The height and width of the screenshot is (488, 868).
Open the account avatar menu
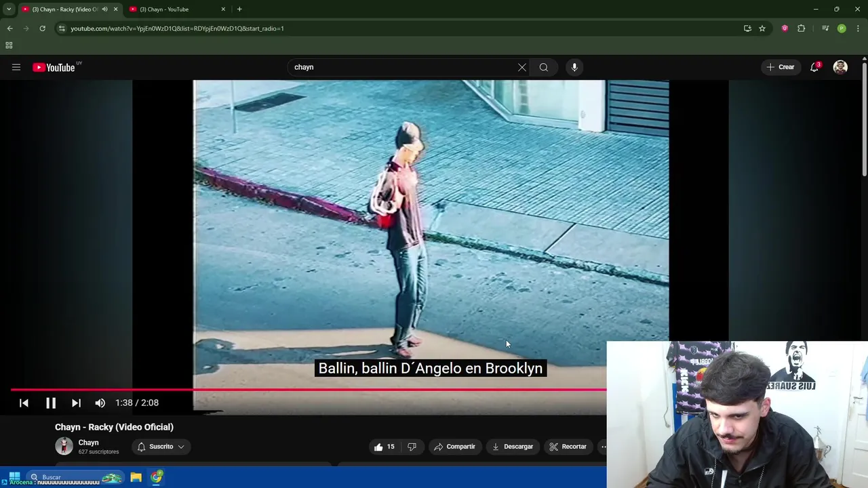coord(840,67)
